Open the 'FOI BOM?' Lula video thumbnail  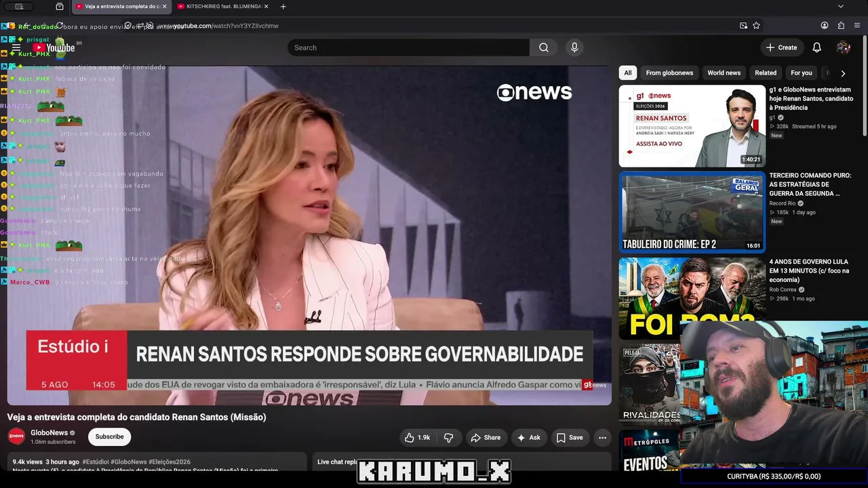692,298
